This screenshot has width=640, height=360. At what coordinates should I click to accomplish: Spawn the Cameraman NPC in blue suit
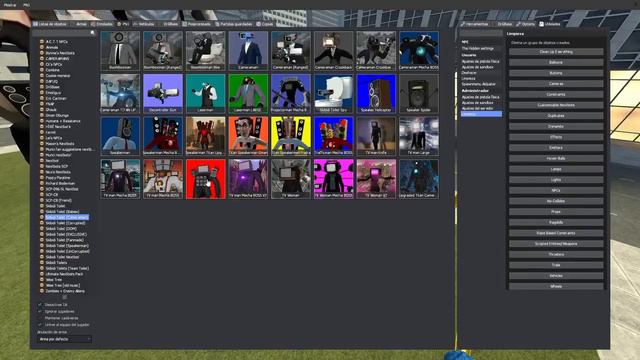(248, 51)
